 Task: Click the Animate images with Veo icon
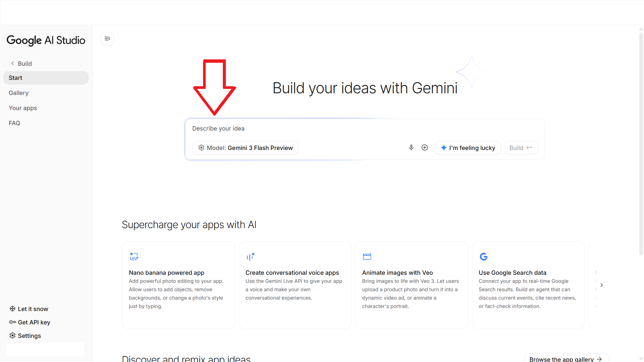tap(367, 257)
